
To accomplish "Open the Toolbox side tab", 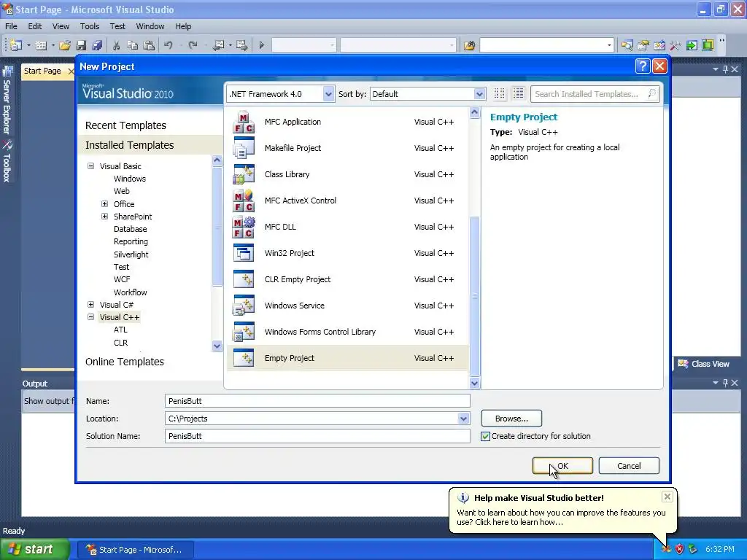I will (x=7, y=162).
